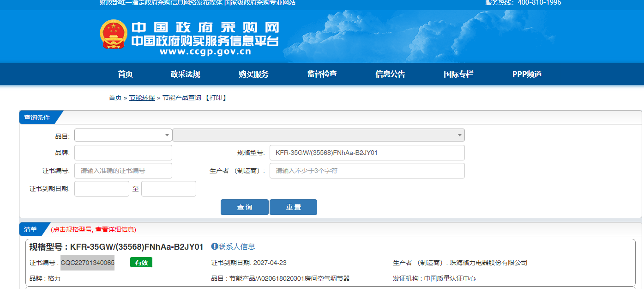644x289 pixels.
Task: Expand the first 品目 dropdown
Action: 123,135
